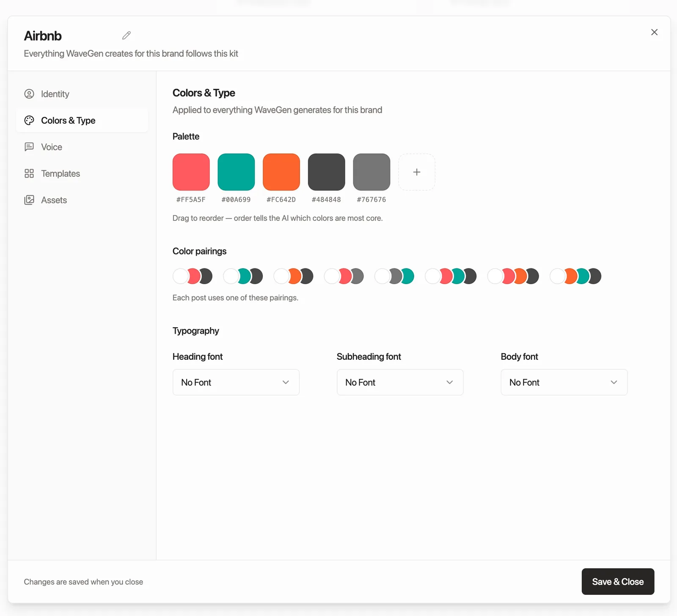The height and width of the screenshot is (616, 677).
Task: Select the white, coral, teal, dark gray pairing
Action: pos(451,276)
